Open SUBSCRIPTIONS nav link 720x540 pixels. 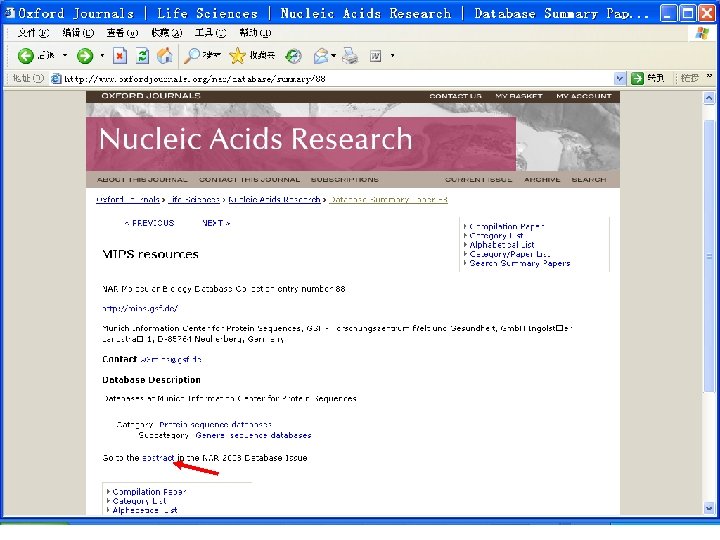click(x=345, y=180)
